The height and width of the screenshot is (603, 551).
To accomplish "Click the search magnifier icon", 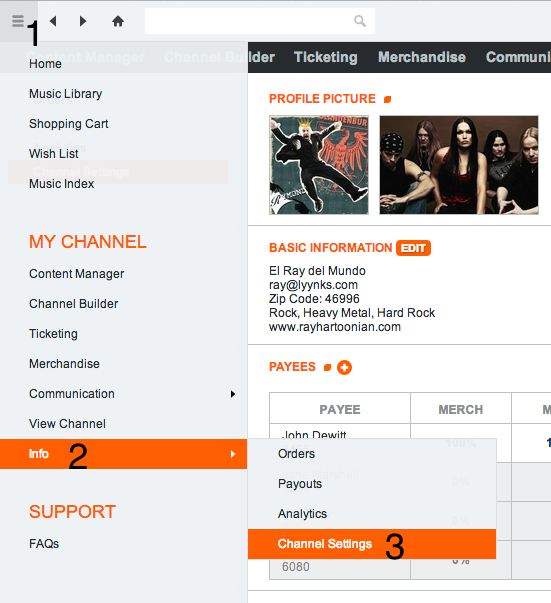I will click(x=360, y=21).
